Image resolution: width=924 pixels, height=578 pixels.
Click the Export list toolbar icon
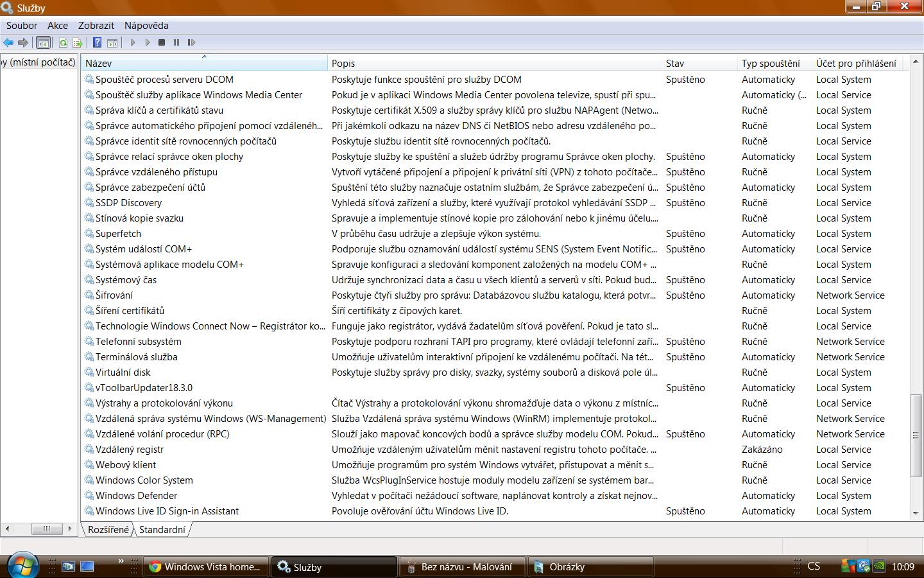[x=78, y=43]
